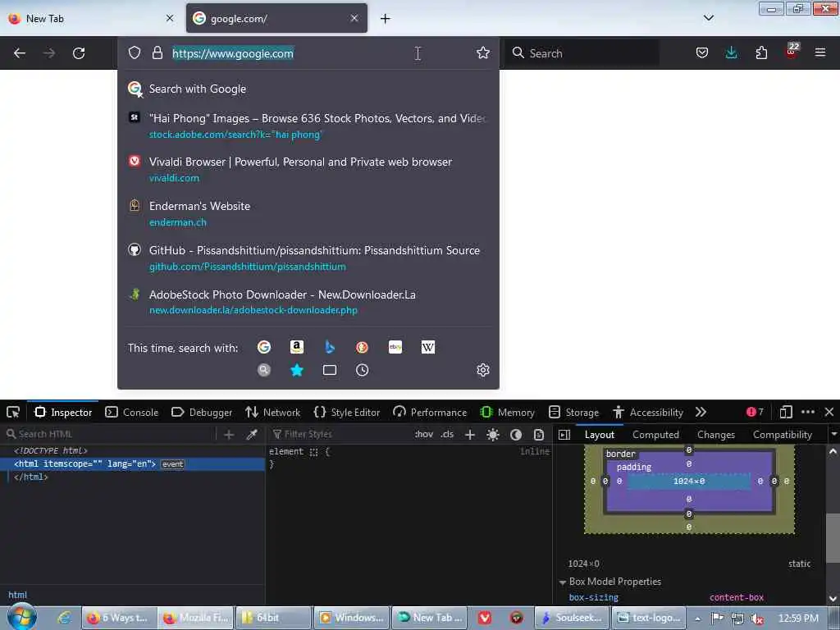Toggle :hov pseudo-class panel
The image size is (840, 630).
(424, 435)
